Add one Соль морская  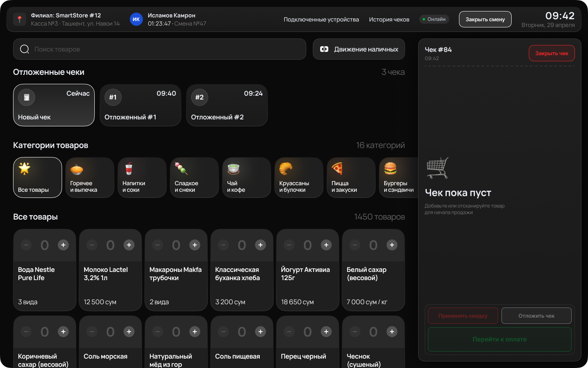click(129, 332)
